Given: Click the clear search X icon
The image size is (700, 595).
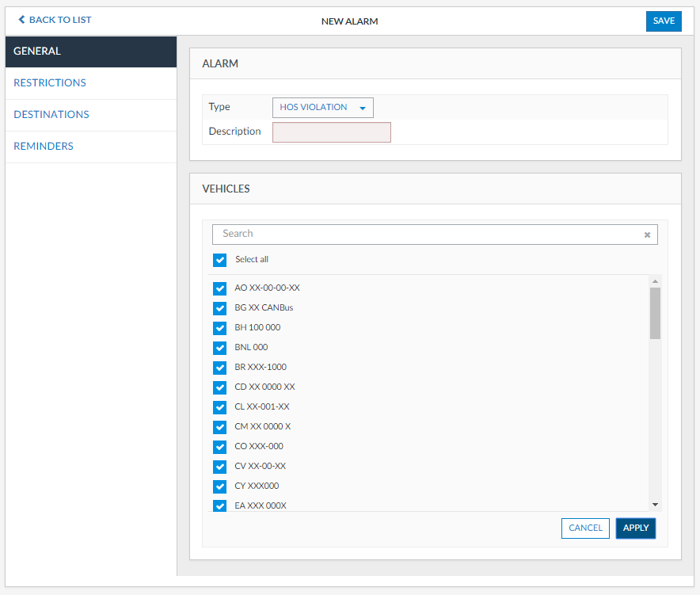Looking at the screenshot, I should click(x=647, y=235).
